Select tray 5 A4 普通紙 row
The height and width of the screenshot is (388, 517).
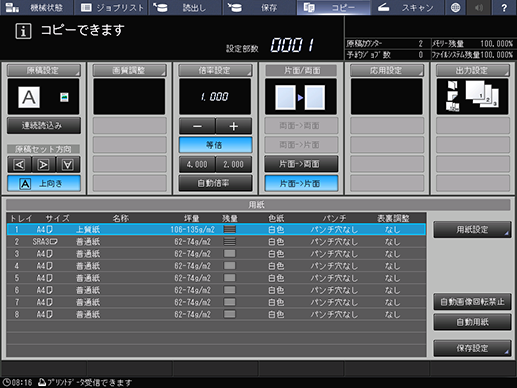point(216,278)
